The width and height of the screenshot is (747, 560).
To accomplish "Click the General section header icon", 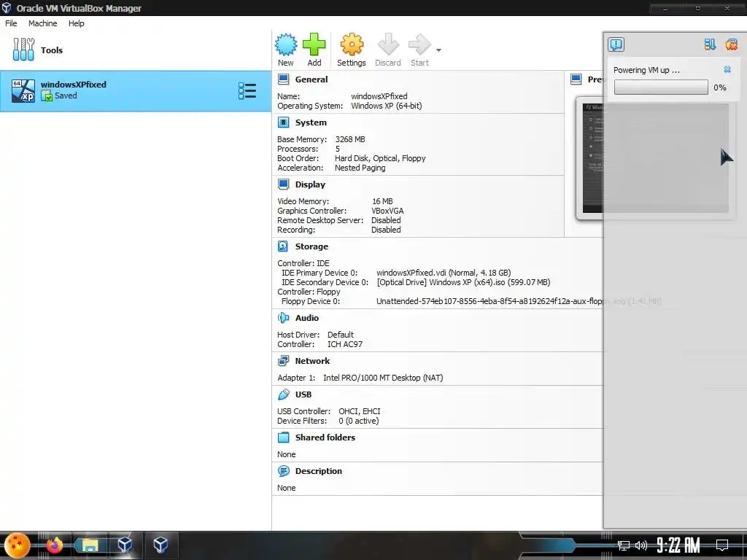I will pyautogui.click(x=284, y=79).
